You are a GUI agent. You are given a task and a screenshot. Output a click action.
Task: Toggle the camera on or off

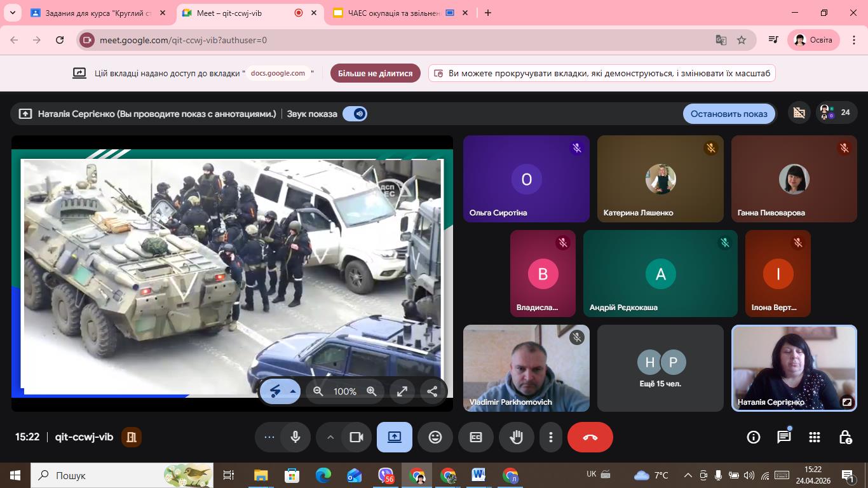356,437
